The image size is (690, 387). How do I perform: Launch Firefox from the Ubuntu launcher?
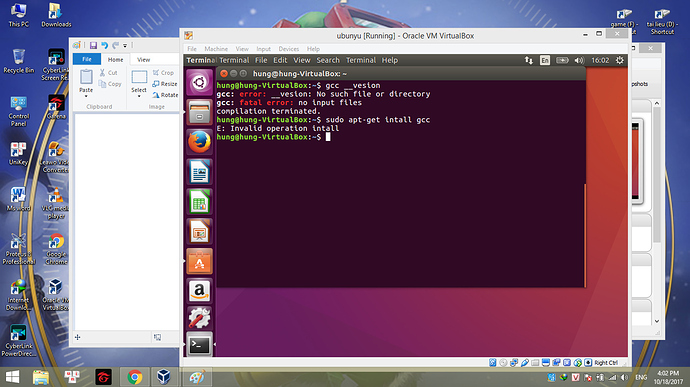(199, 142)
